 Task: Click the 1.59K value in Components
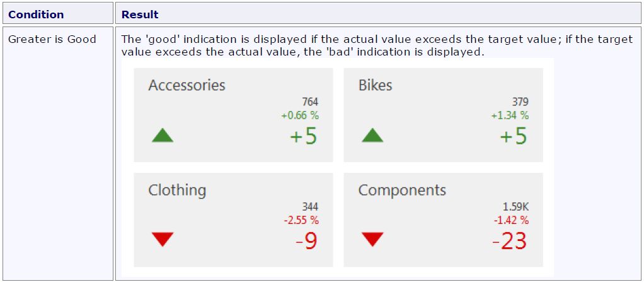pos(515,206)
